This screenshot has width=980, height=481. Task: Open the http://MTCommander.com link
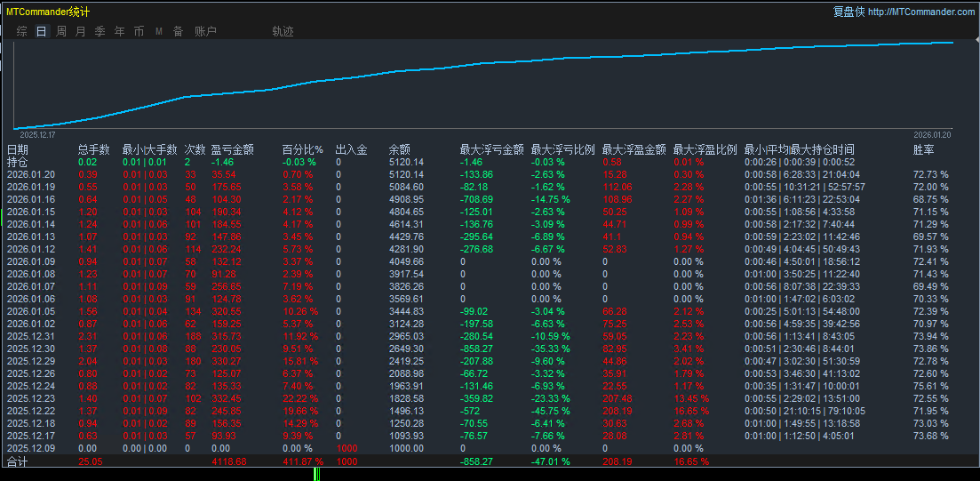tap(920, 12)
